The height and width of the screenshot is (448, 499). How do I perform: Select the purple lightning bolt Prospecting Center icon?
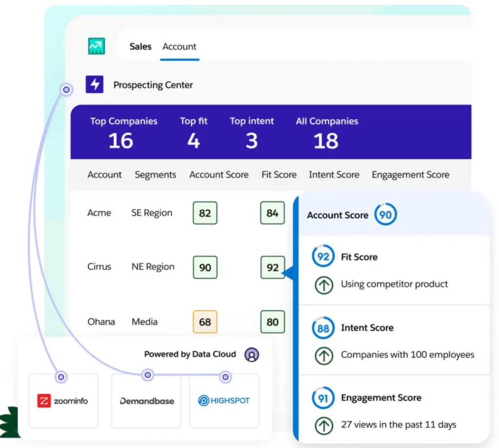point(94,84)
